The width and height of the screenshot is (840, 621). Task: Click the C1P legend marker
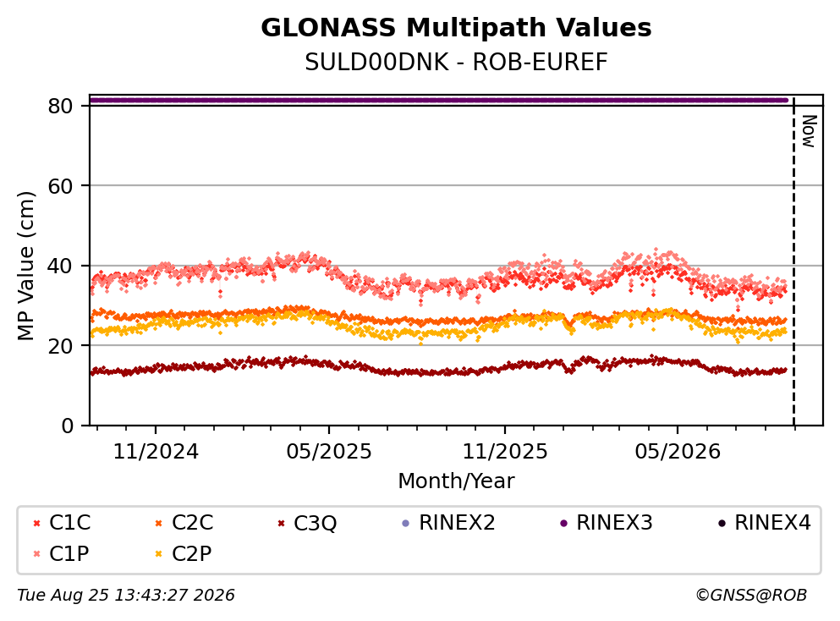(37, 553)
